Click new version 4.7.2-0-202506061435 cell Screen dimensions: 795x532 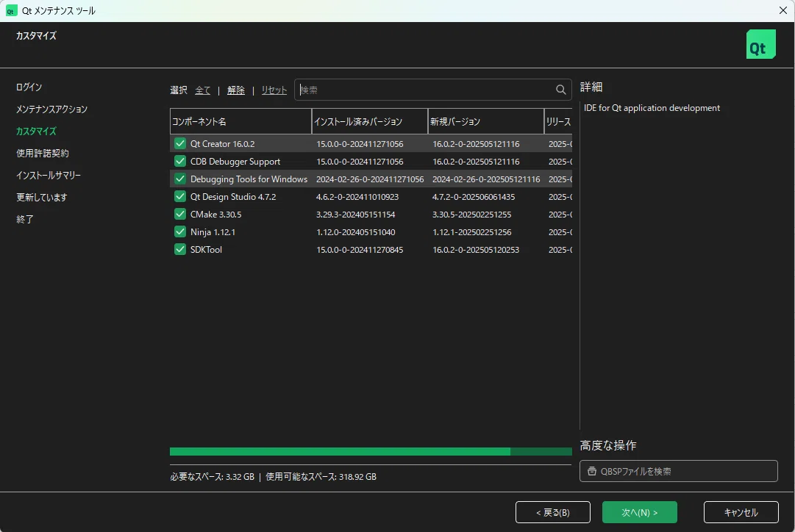point(474,197)
